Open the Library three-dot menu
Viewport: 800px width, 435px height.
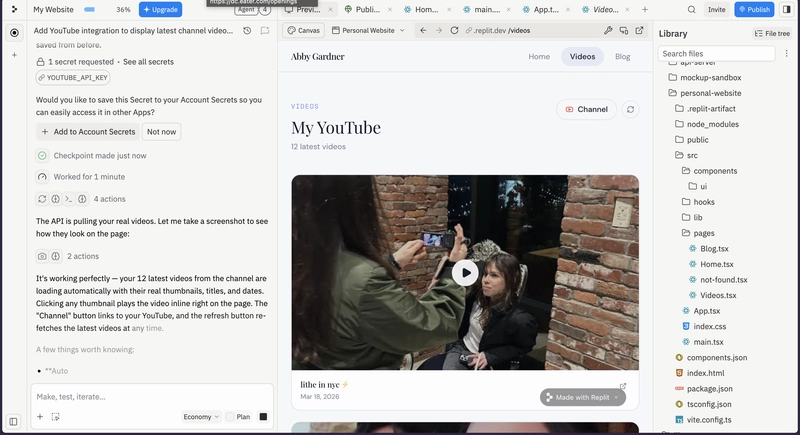[786, 53]
